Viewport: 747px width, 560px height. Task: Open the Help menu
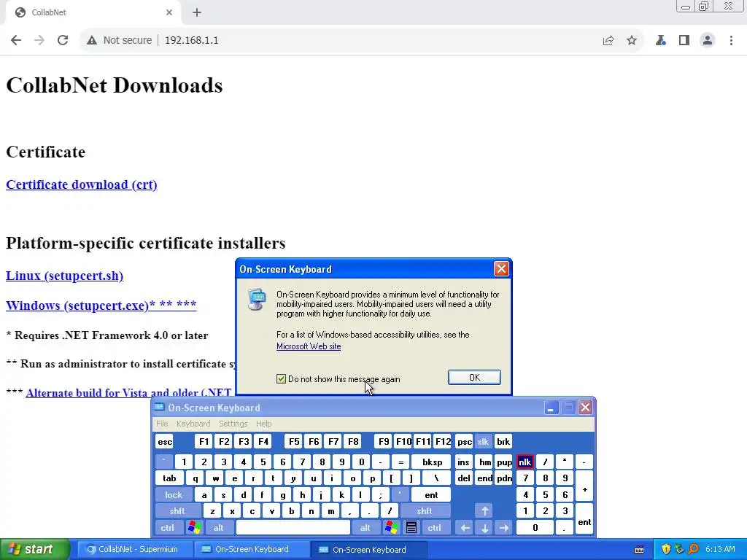click(263, 424)
